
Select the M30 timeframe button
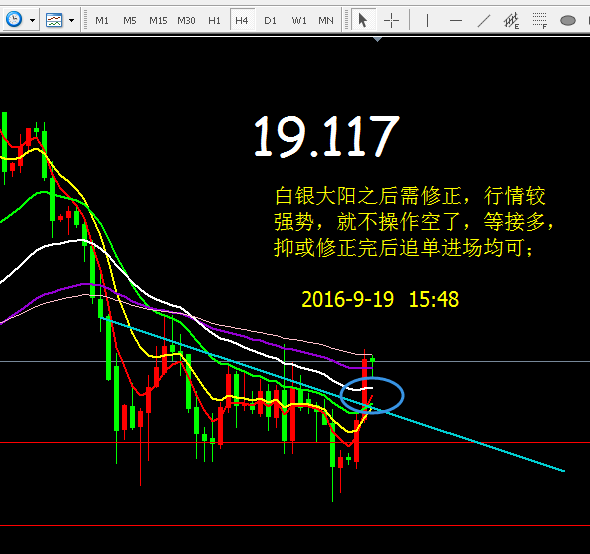tap(186, 20)
